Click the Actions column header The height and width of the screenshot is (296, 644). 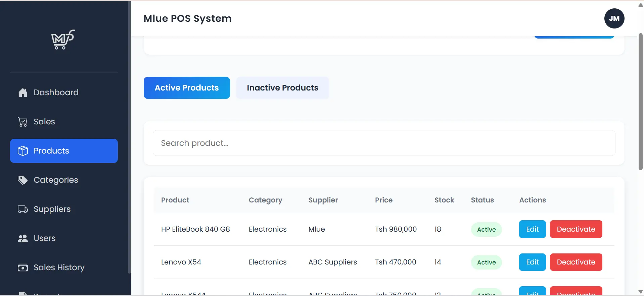click(533, 200)
